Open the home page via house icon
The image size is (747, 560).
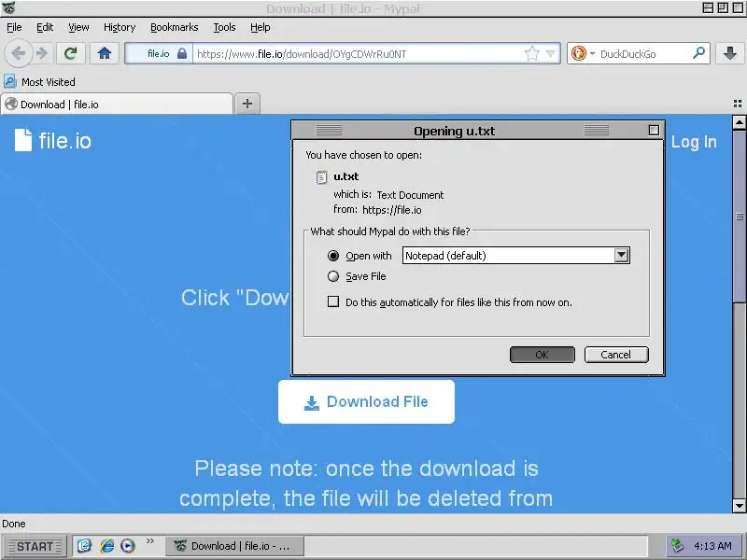pyautogui.click(x=105, y=53)
